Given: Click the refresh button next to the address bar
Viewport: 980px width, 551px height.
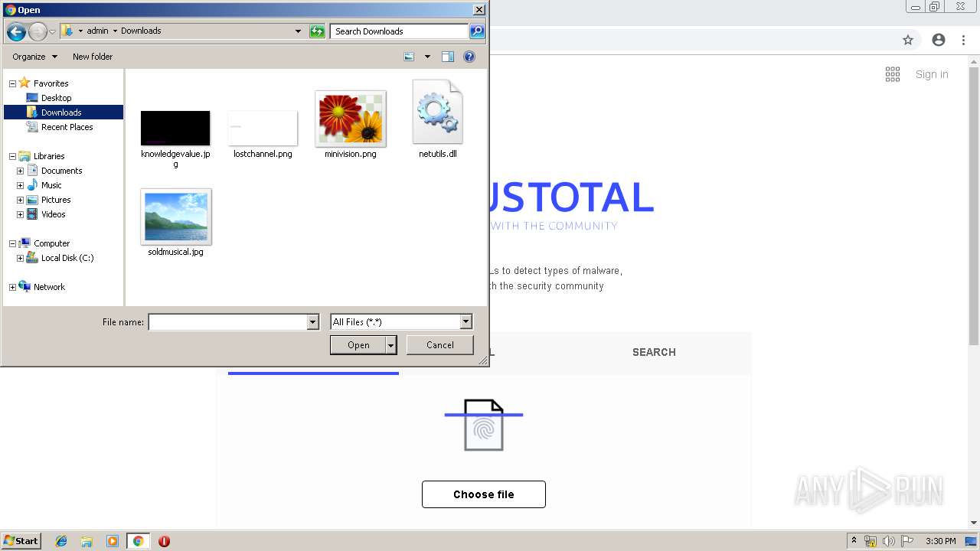Looking at the screenshot, I should point(317,31).
